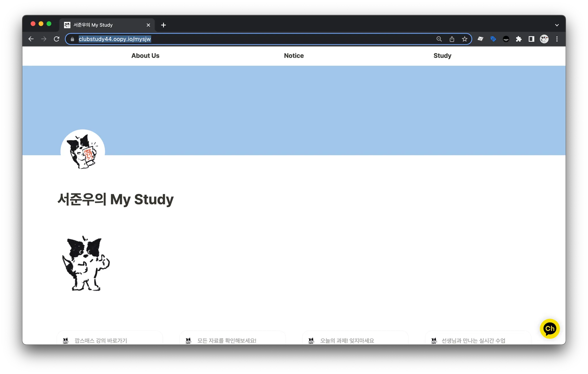Open the share page icon
The height and width of the screenshot is (374, 588).
pos(452,39)
